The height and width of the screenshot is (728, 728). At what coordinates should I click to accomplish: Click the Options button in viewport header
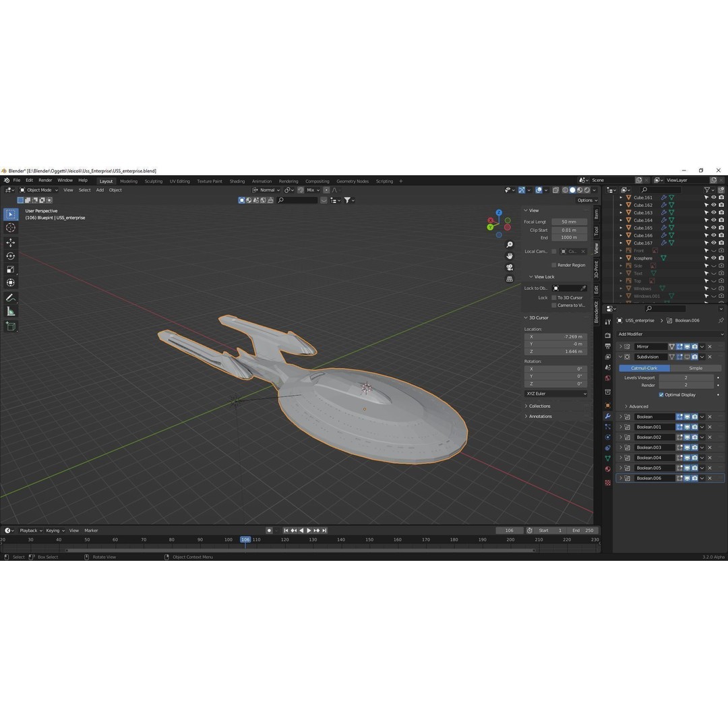coord(587,201)
